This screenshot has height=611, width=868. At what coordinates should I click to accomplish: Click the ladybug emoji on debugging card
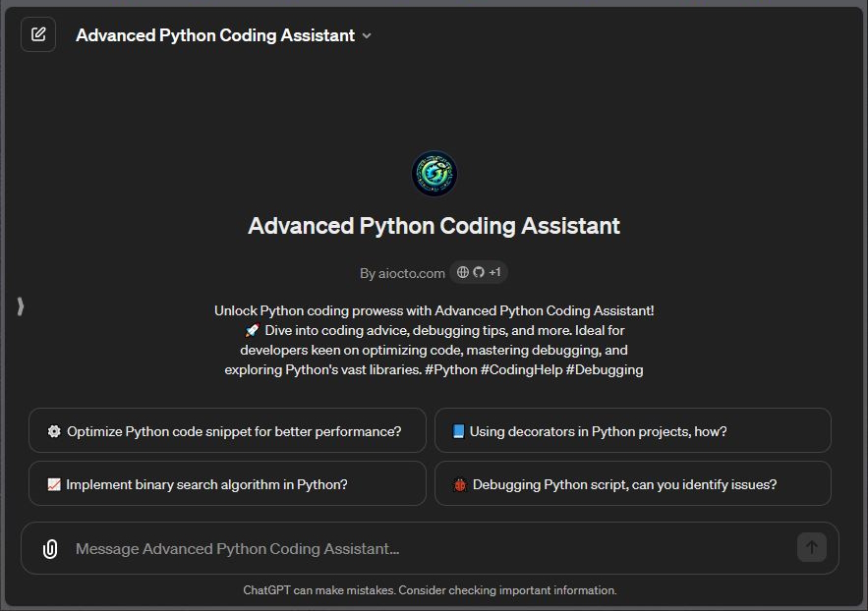click(x=458, y=483)
